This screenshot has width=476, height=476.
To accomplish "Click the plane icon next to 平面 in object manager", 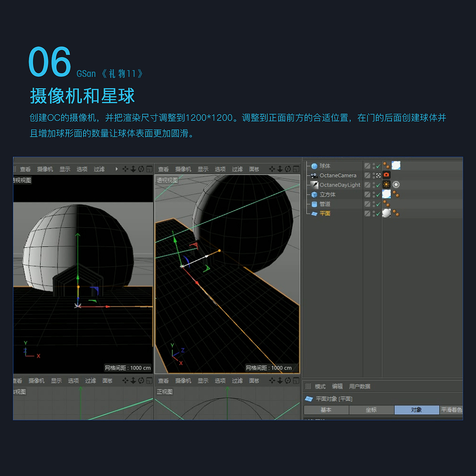I will [x=314, y=213].
